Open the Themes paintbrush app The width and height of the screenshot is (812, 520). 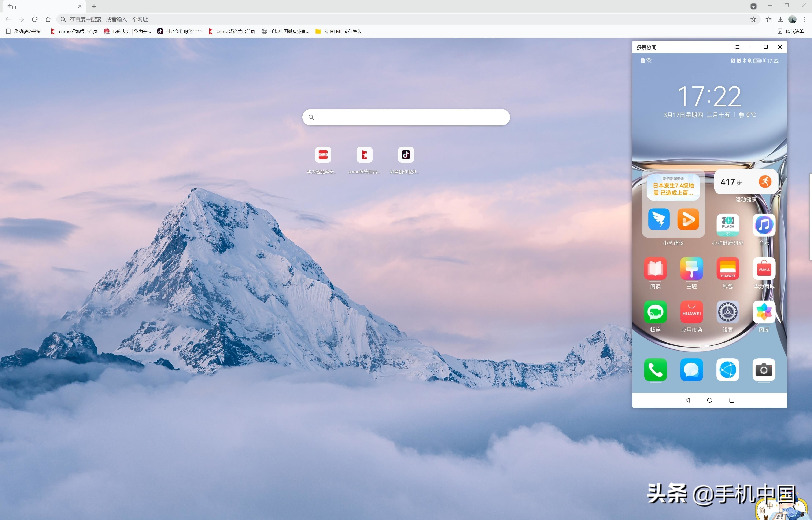pos(691,268)
